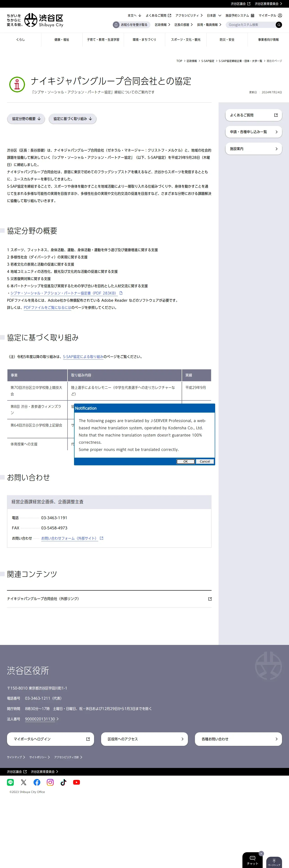The height and width of the screenshot is (868, 289).
Task: Open 法人番号 9000020131130 link
Action: click(x=40, y=719)
